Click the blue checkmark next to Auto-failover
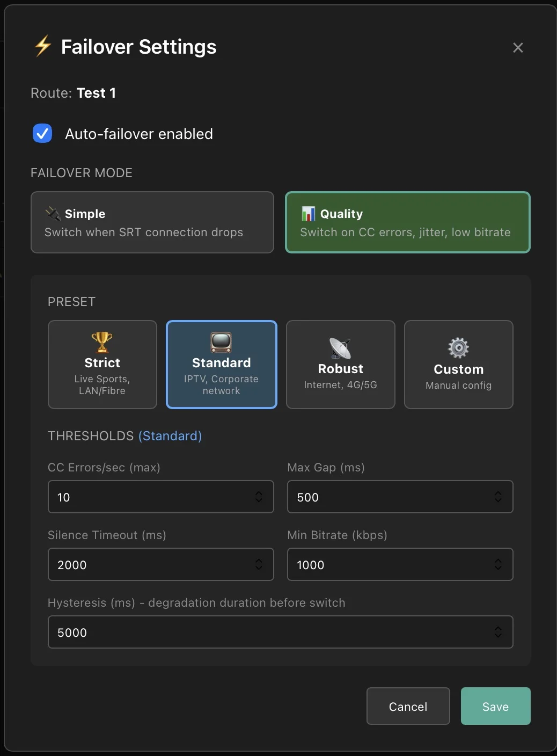 point(42,133)
